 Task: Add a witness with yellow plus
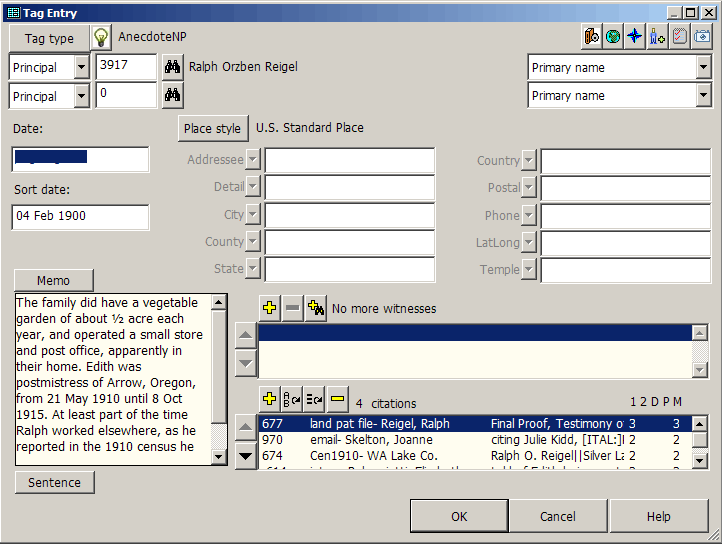tap(269, 308)
